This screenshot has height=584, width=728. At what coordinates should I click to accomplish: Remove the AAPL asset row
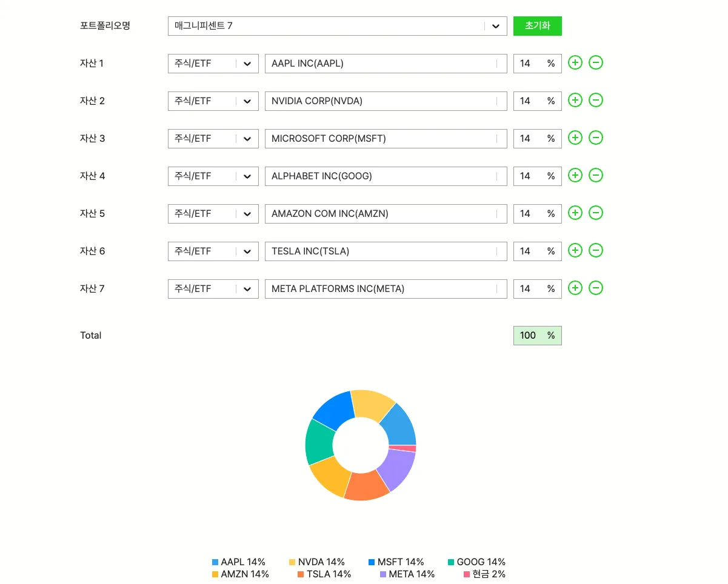[596, 62]
